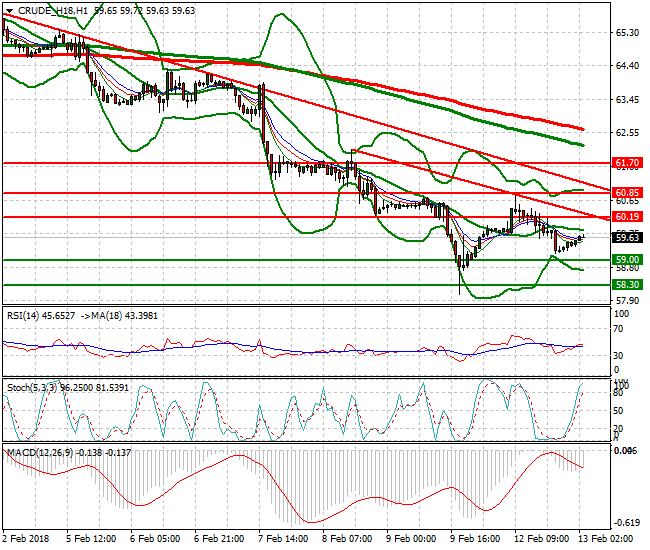Screen dimensions: 650x550
Task: Select the 58.30 green support label
Action: coord(626,284)
